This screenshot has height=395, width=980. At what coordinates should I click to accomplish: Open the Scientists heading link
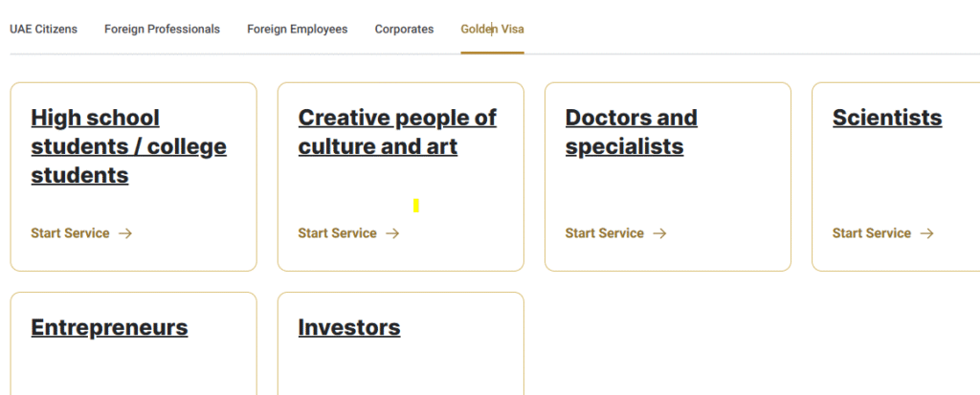point(887,118)
